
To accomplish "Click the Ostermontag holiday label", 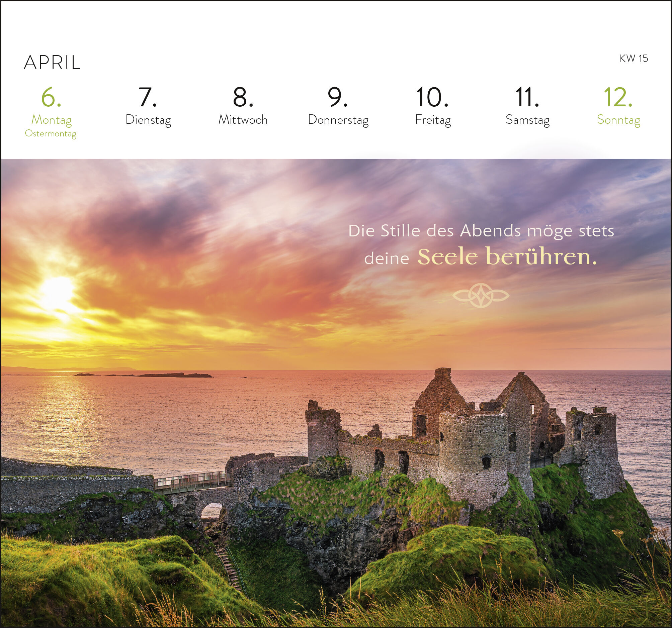I will (x=51, y=134).
